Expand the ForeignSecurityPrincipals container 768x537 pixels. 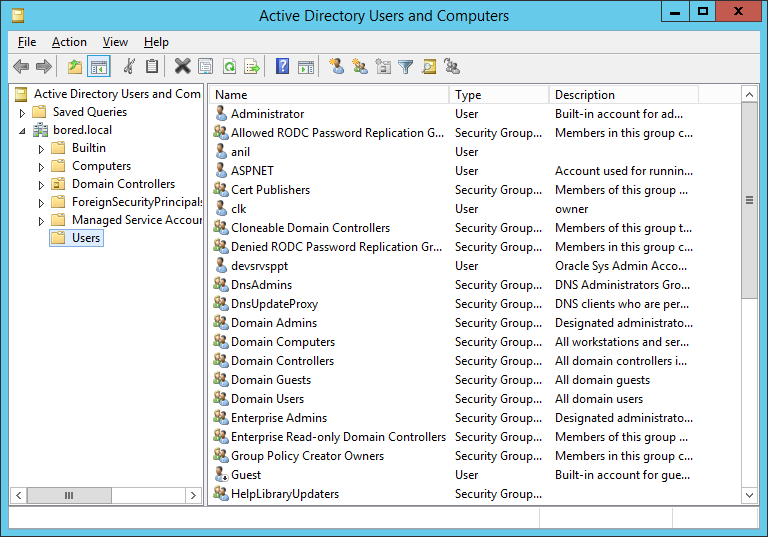pyautogui.click(x=41, y=203)
